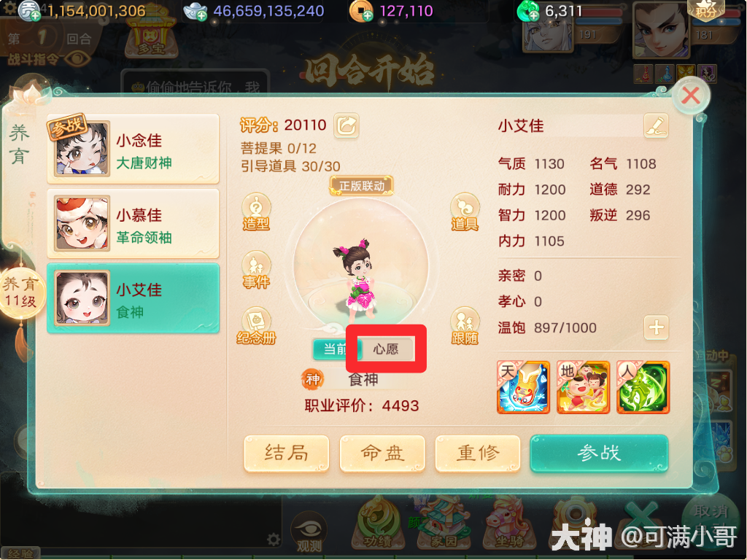Select child 小慕佳 革命领袖 in list
This screenshot has height=560, width=747.
[133, 223]
